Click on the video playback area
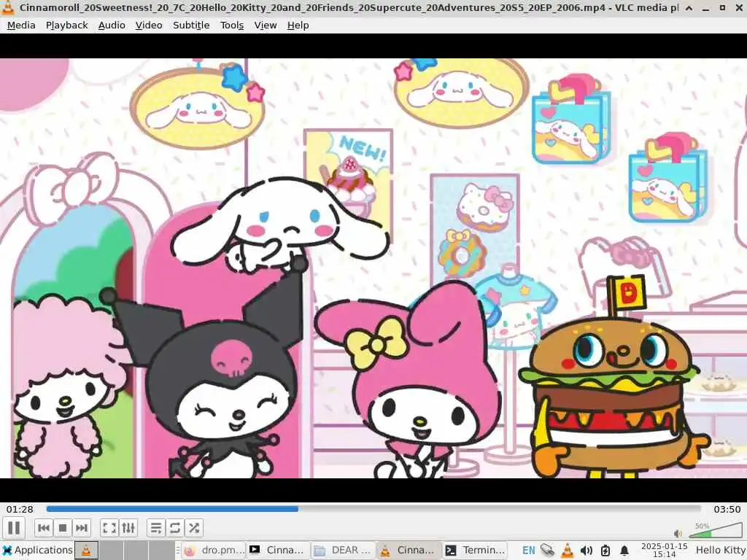 [373, 268]
